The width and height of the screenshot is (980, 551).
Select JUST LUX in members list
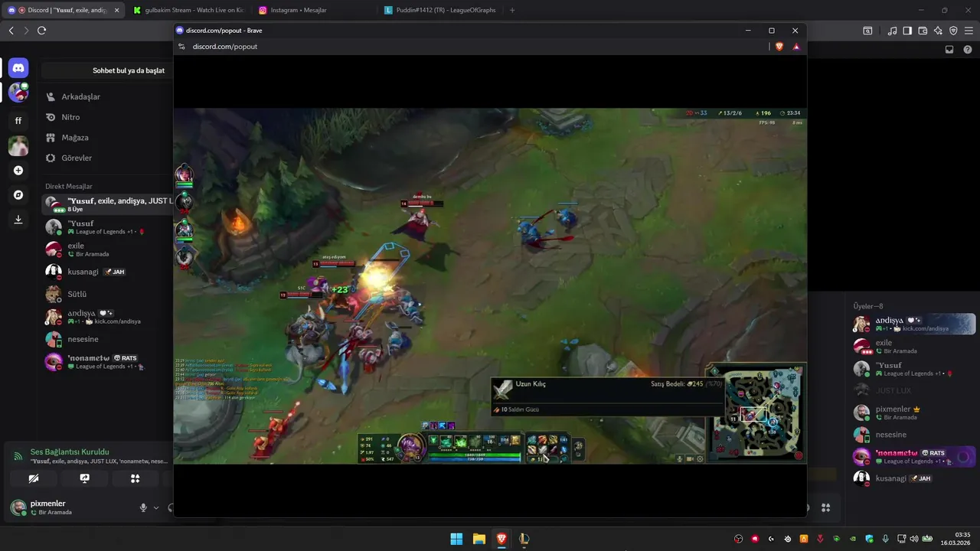(x=913, y=390)
